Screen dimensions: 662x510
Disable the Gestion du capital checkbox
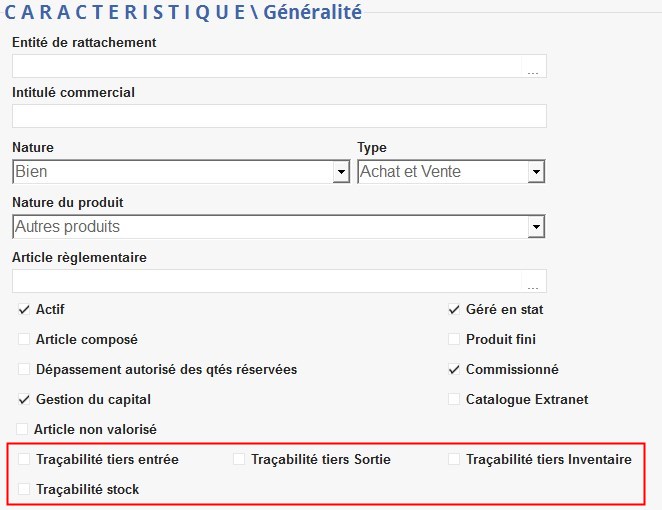[24, 400]
